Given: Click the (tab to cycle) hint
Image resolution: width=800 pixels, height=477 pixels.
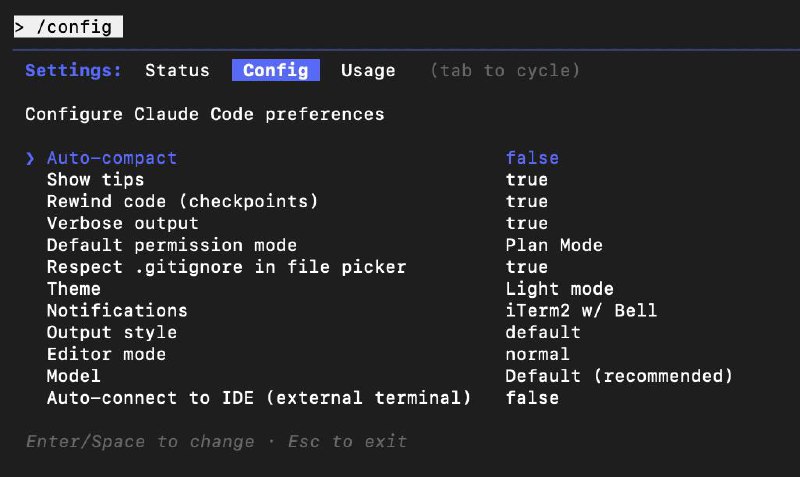Looking at the screenshot, I should (505, 70).
